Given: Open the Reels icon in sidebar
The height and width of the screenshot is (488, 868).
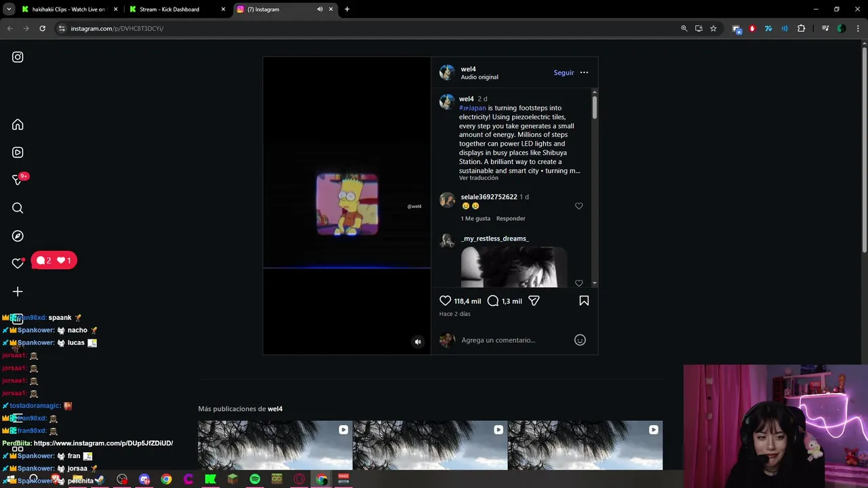Looking at the screenshot, I should [x=18, y=152].
